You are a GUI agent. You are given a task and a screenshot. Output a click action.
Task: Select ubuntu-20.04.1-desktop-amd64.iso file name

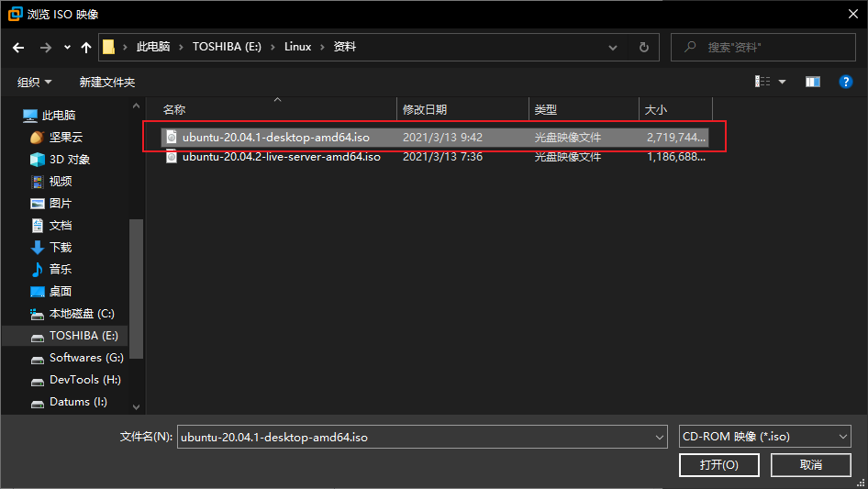(x=275, y=138)
